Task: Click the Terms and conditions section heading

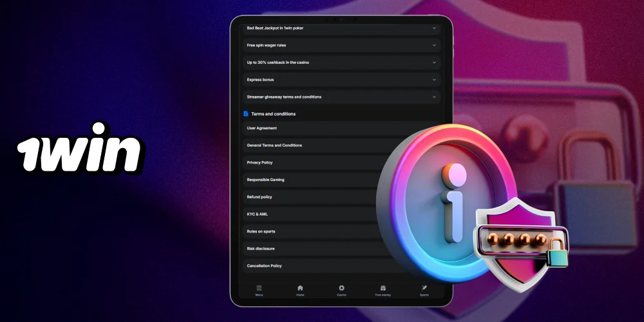Action: (274, 114)
